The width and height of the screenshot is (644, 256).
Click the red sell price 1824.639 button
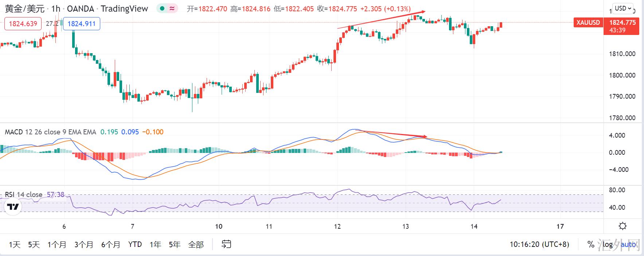tap(23, 24)
